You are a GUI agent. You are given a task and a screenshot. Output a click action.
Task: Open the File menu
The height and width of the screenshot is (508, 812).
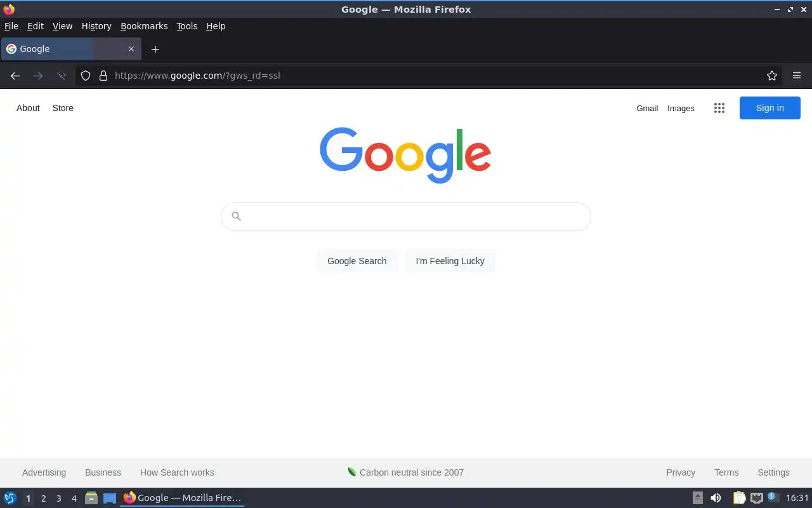[11, 26]
